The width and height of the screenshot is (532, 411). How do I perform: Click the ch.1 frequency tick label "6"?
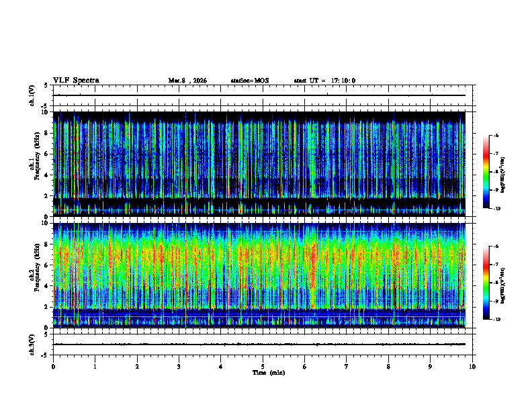pyautogui.click(x=46, y=154)
